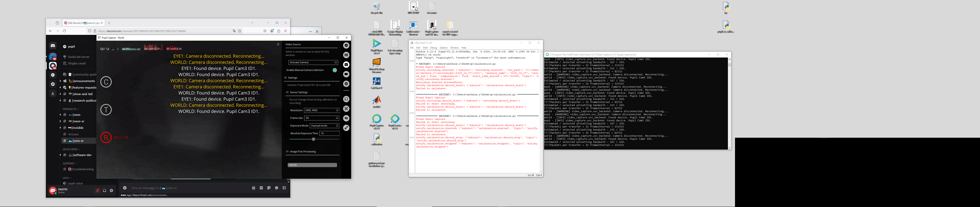980x207 pixels.
Task: Click the Absolute Exposure Time value field
Action: [x=329, y=133]
